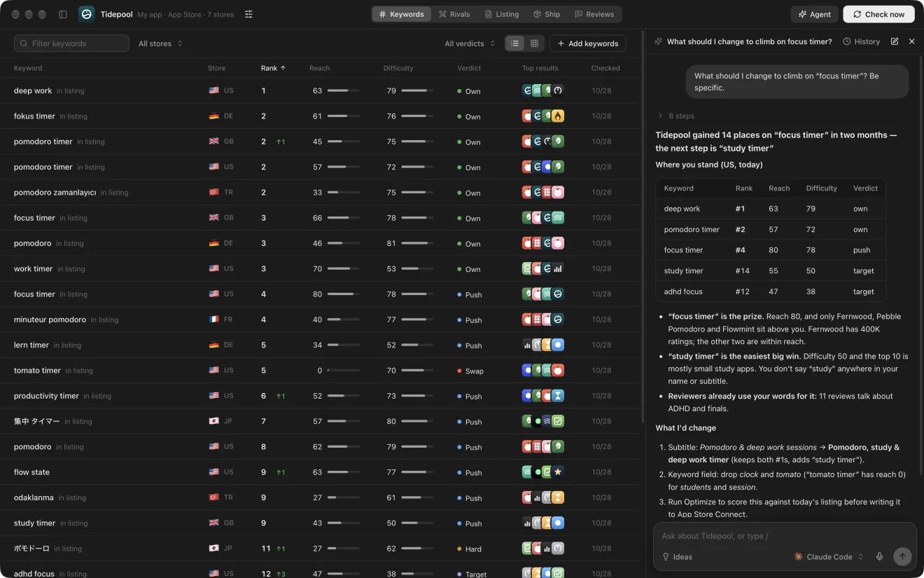
Task: Open the Keywords tab
Action: [x=401, y=14]
